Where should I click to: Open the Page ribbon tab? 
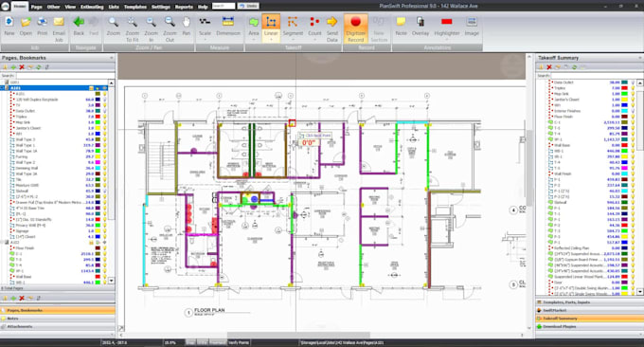point(36,7)
